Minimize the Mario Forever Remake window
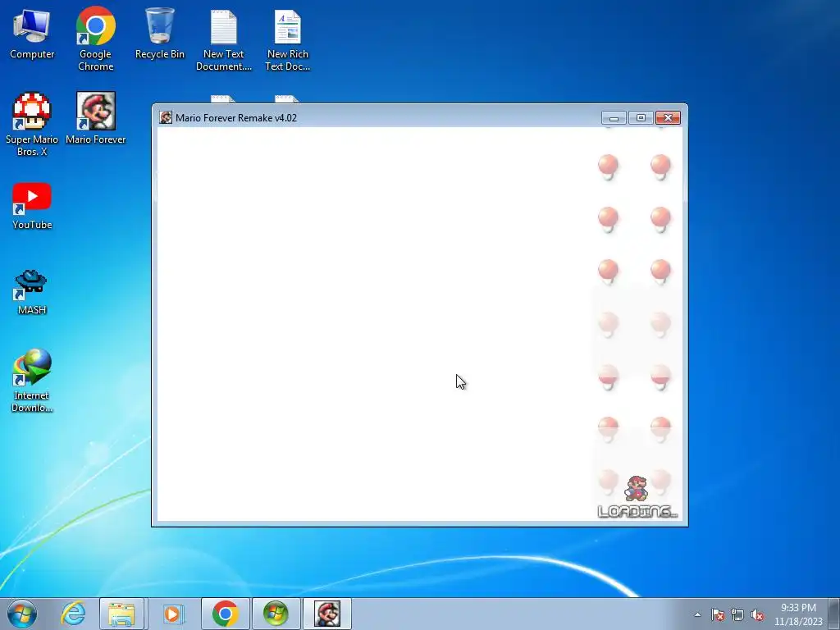This screenshot has height=630, width=840. pos(614,118)
